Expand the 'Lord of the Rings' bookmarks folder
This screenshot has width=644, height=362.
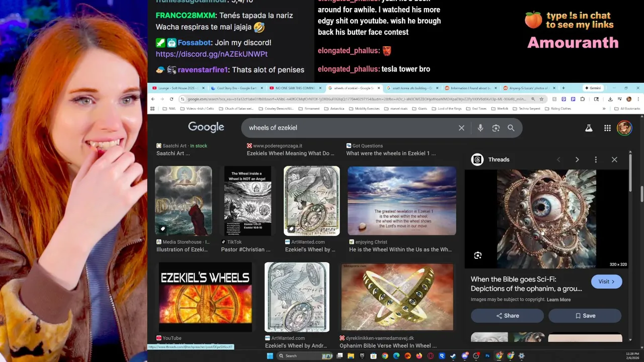(x=446, y=109)
